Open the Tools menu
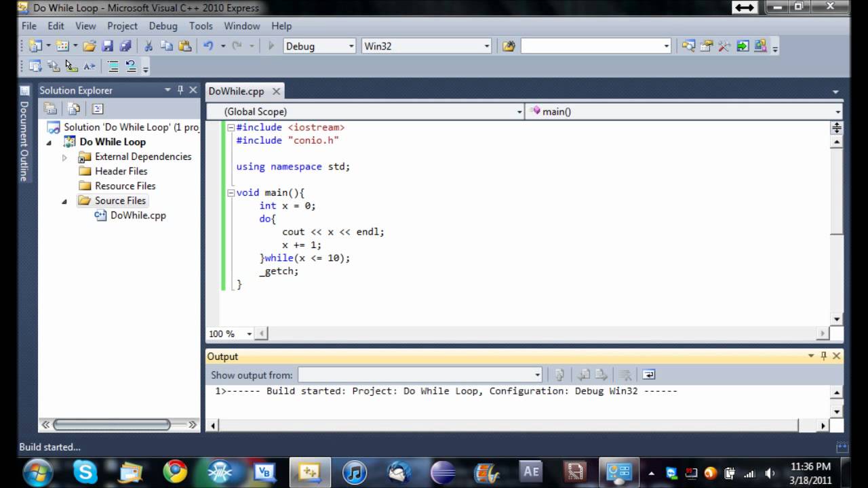868x488 pixels. (201, 26)
